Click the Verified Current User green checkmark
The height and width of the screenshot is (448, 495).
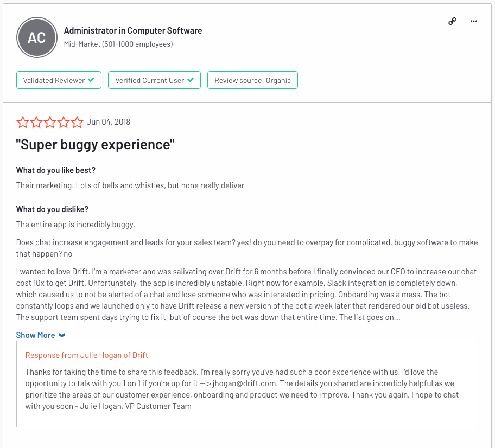(191, 80)
